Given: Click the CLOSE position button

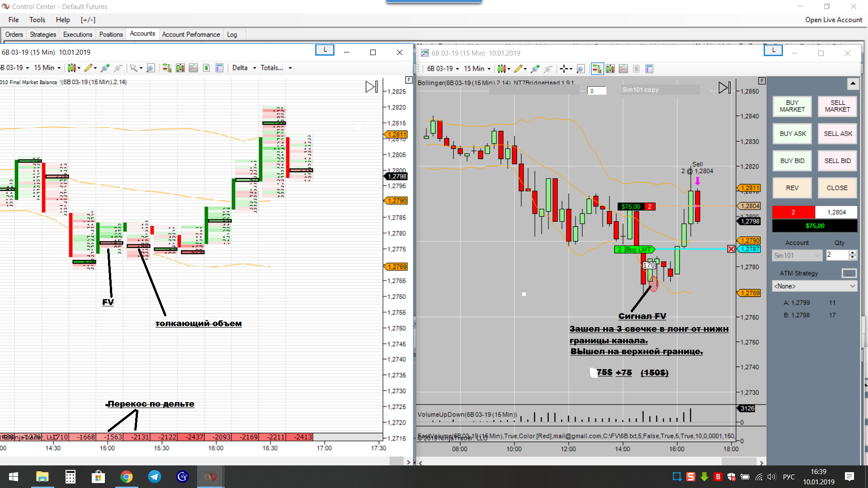Looking at the screenshot, I should pyautogui.click(x=837, y=188).
